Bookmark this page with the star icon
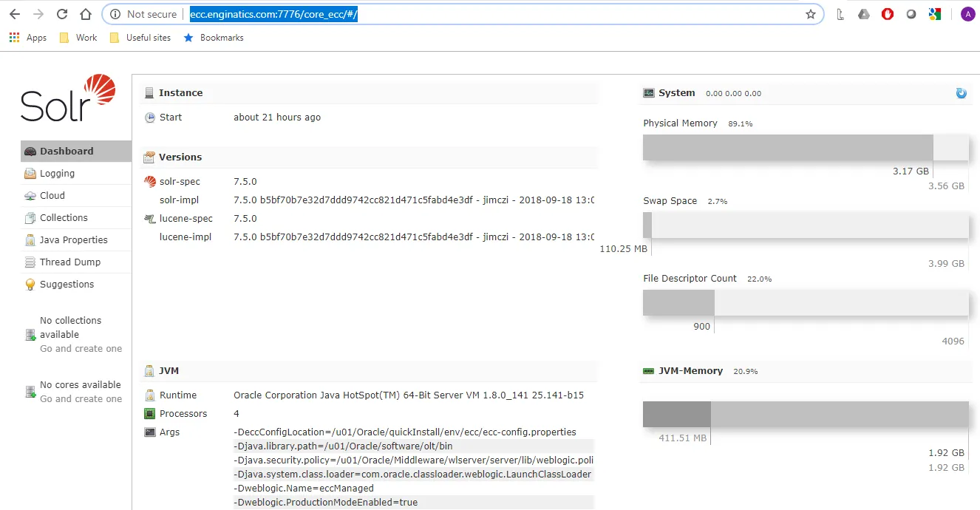980x510 pixels. (810, 14)
